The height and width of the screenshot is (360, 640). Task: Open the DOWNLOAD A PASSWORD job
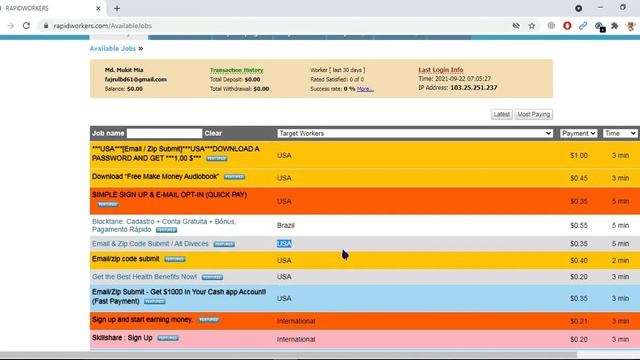pyautogui.click(x=176, y=153)
